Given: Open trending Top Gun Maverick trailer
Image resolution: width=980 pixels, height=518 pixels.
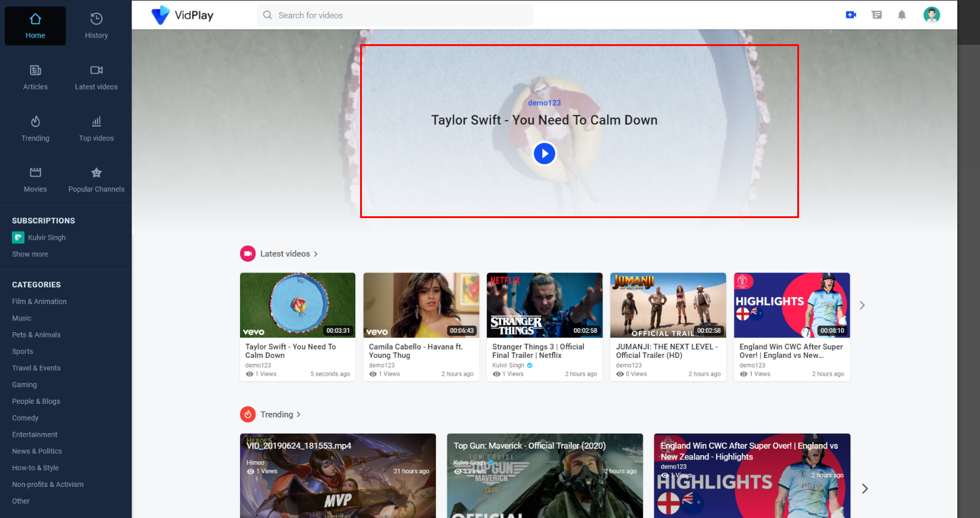Looking at the screenshot, I should click(x=545, y=476).
